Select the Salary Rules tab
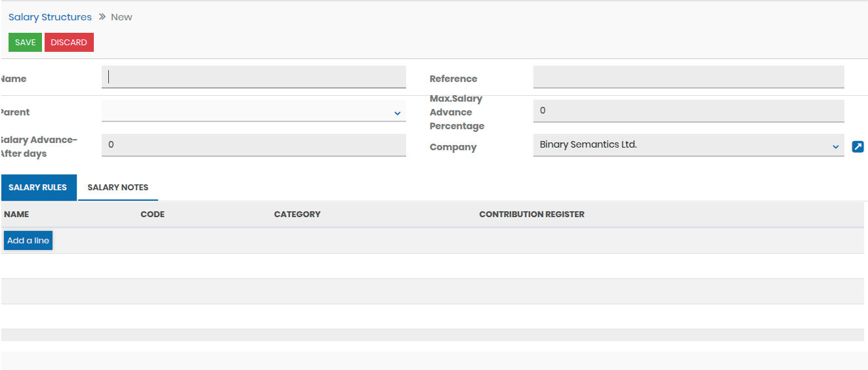 [x=38, y=188]
